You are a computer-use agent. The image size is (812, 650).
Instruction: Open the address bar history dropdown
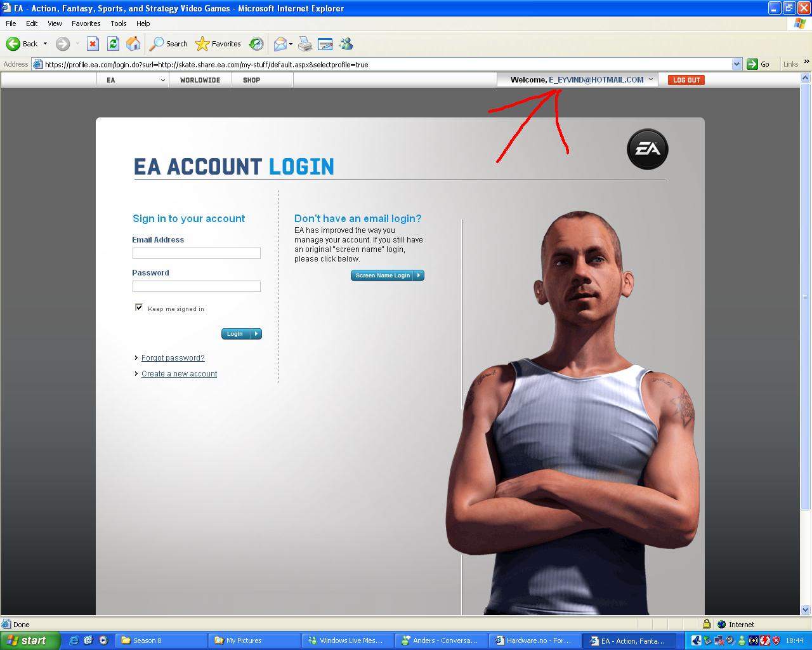coord(737,64)
